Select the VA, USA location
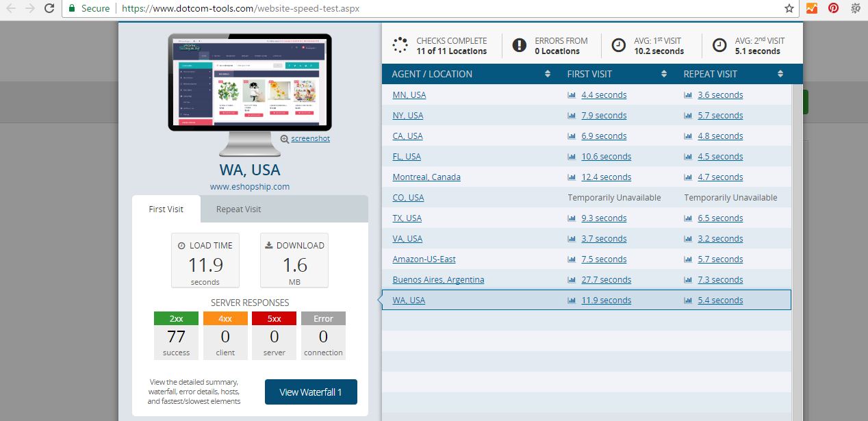Viewport: 868px width, 421px height. (x=407, y=239)
